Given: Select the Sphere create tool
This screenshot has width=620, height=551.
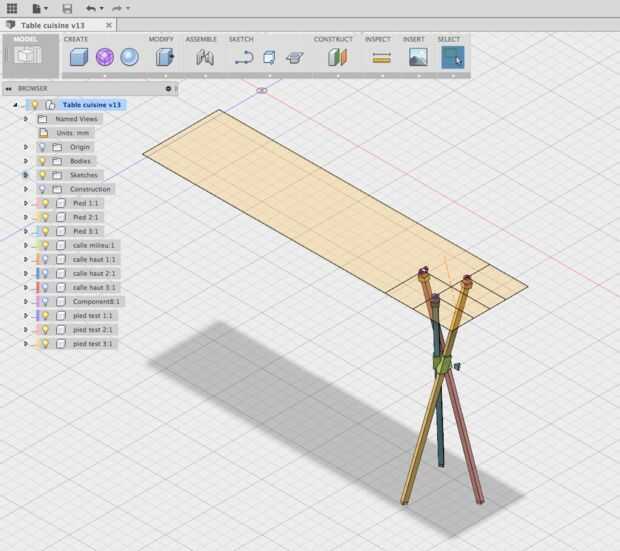Looking at the screenshot, I should click(x=129, y=57).
